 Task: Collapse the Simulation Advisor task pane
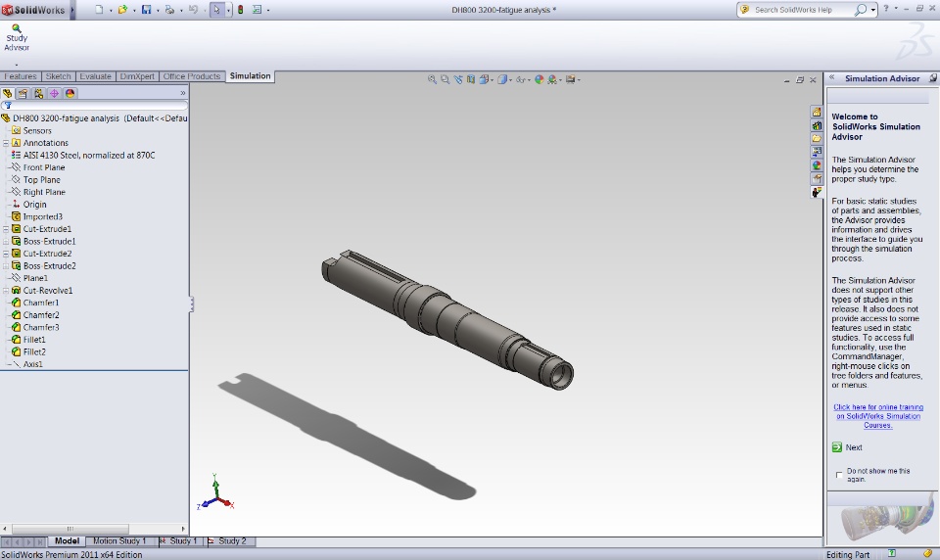click(x=832, y=77)
